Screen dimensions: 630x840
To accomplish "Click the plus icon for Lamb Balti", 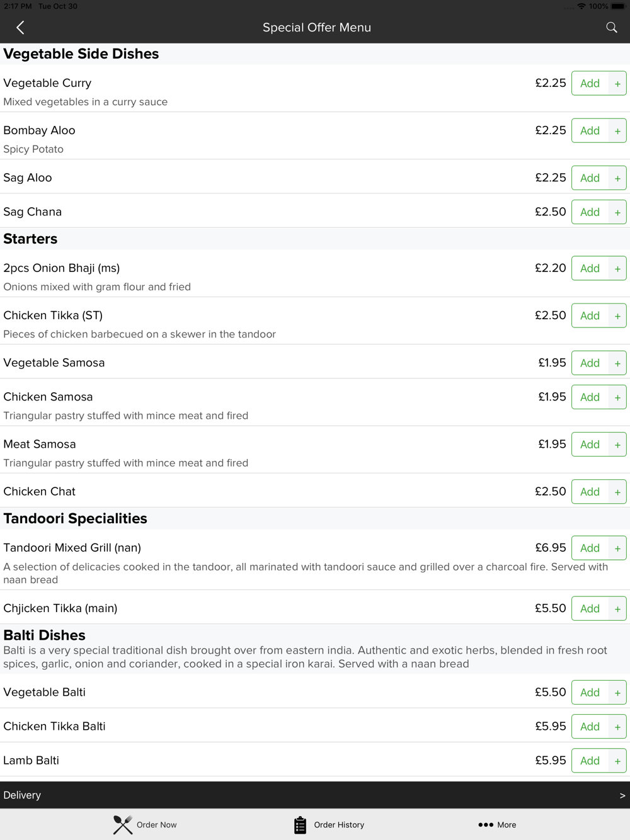I will point(617,761).
